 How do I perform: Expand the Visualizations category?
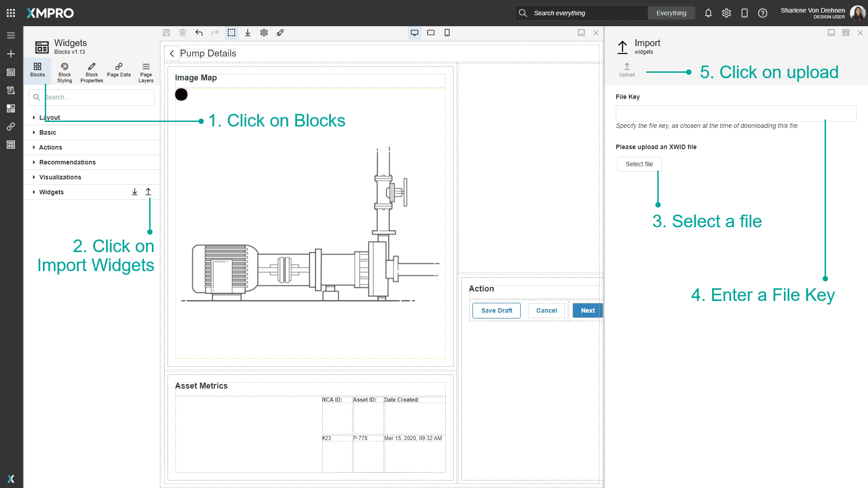(92, 177)
